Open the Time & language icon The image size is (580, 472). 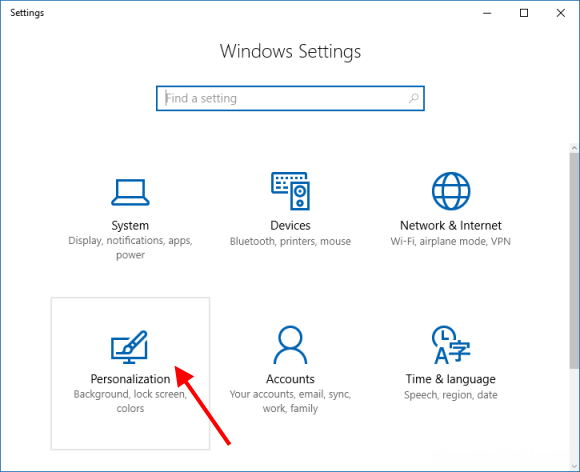point(451,345)
